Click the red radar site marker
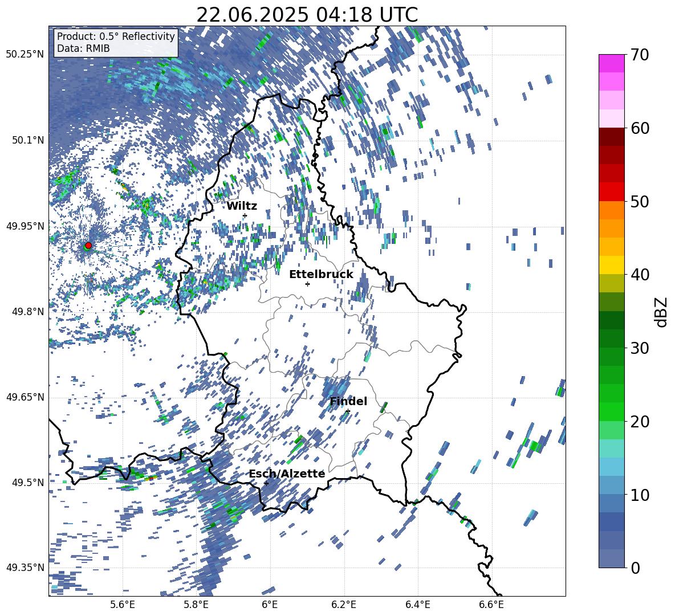Viewport: 675px width, 616px height. click(x=88, y=246)
